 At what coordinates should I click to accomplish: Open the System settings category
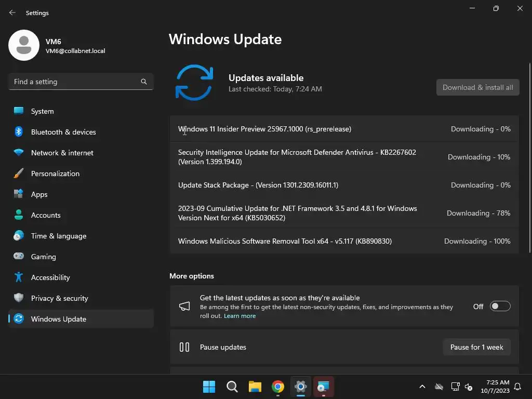pos(81,111)
